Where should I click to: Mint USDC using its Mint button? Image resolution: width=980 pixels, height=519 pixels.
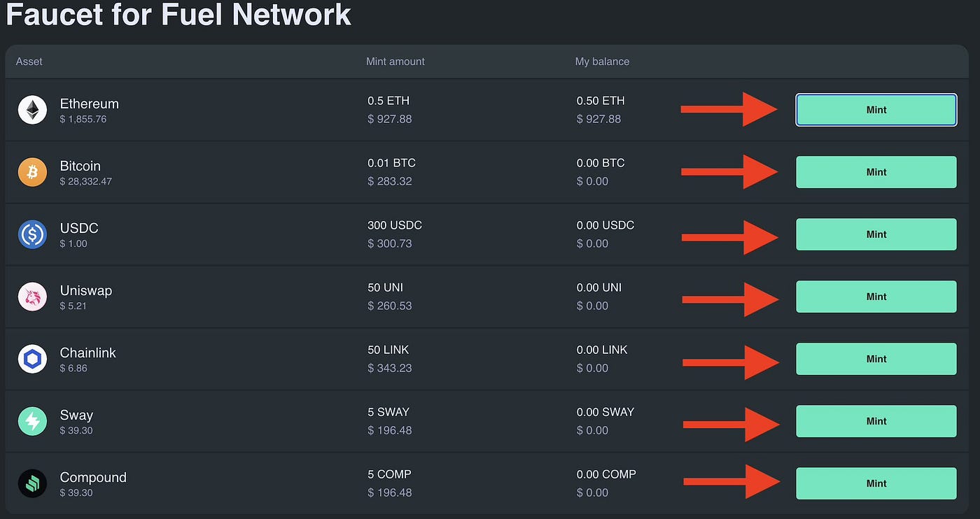point(876,234)
